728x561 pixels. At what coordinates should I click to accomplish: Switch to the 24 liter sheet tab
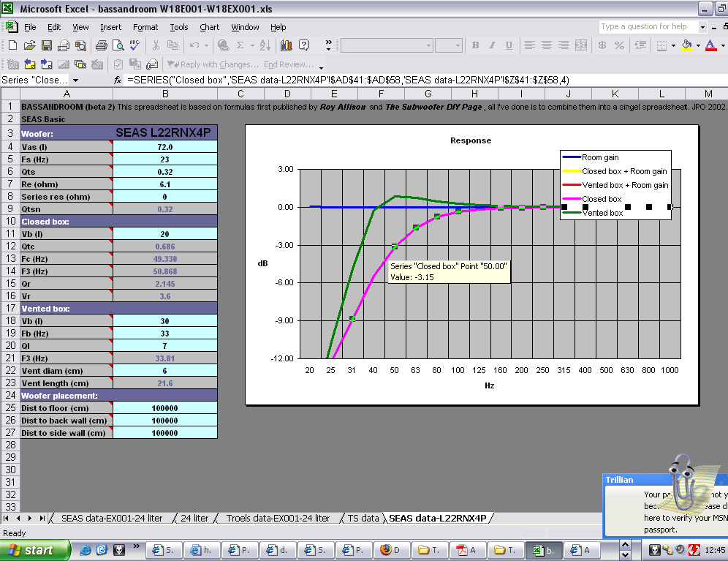[x=194, y=519]
